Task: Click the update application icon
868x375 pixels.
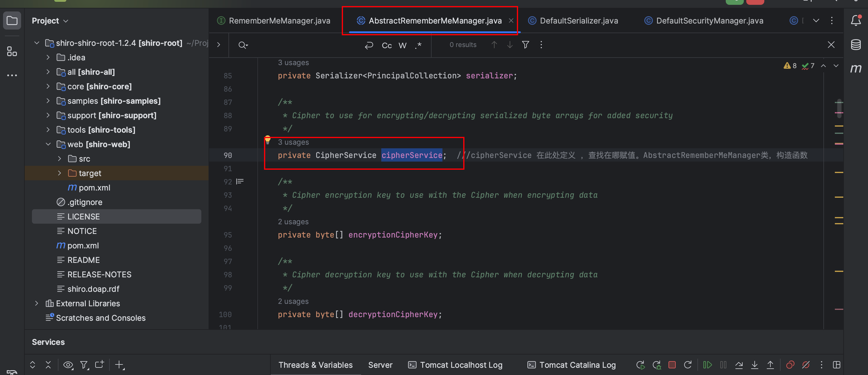Action: click(x=688, y=365)
